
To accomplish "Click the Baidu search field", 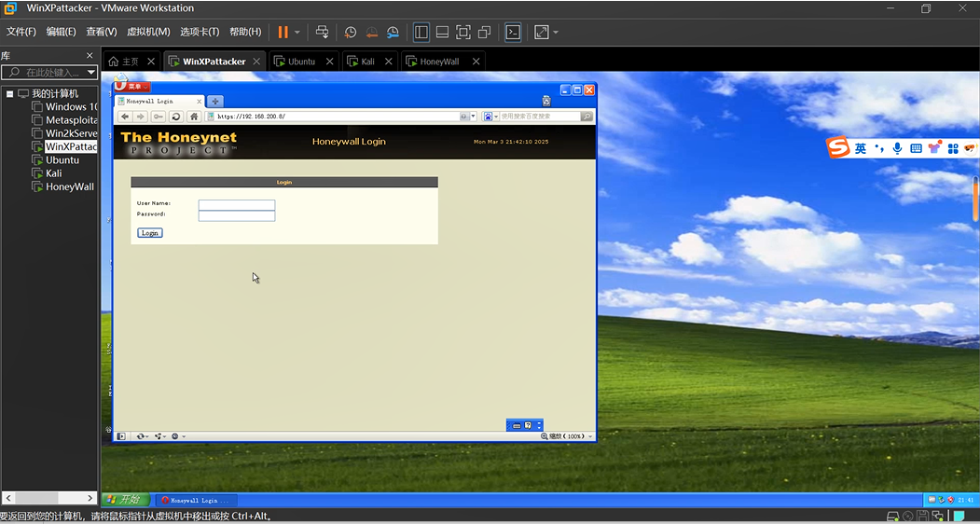I will tap(539, 117).
